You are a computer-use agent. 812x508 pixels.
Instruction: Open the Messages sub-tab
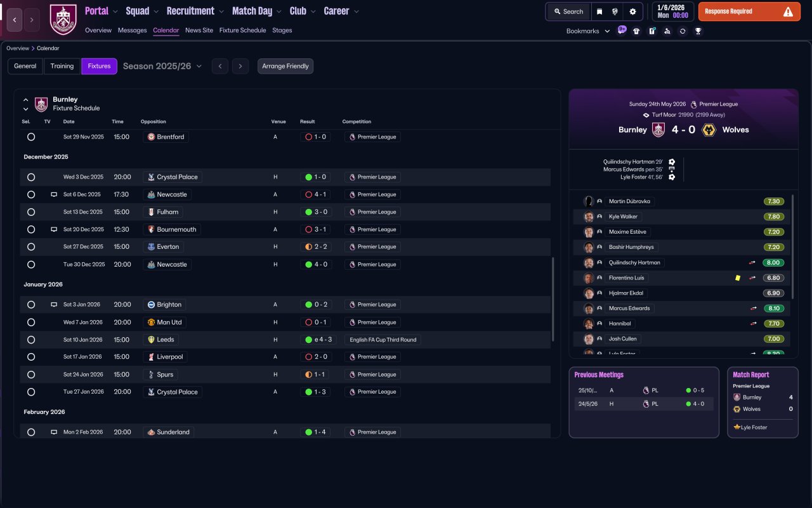click(x=132, y=30)
